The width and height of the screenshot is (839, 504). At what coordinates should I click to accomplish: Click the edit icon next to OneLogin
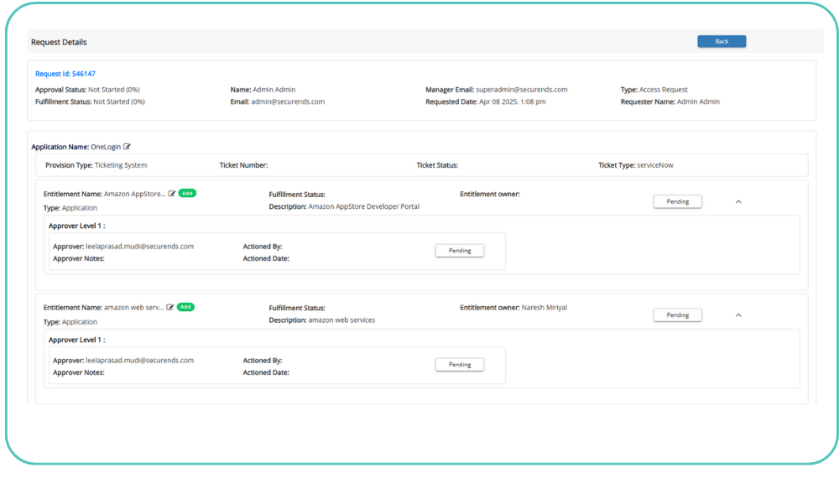127,147
